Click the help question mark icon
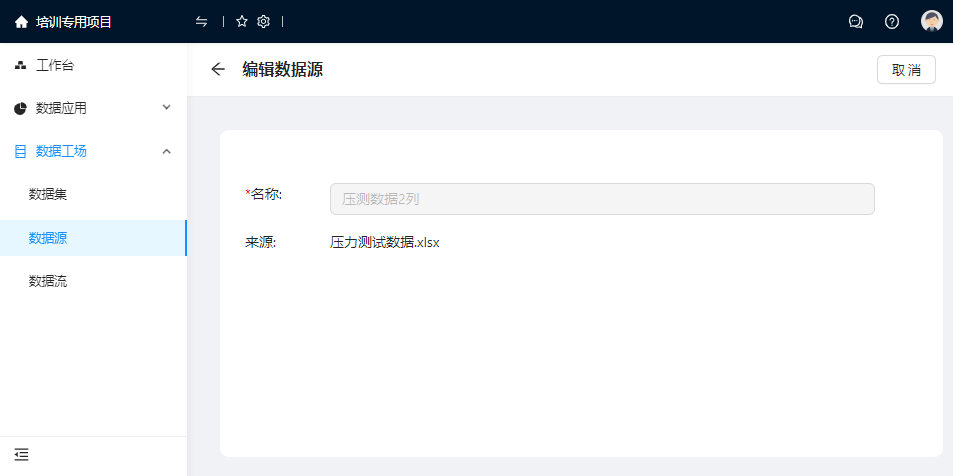This screenshot has width=953, height=476. pos(892,21)
